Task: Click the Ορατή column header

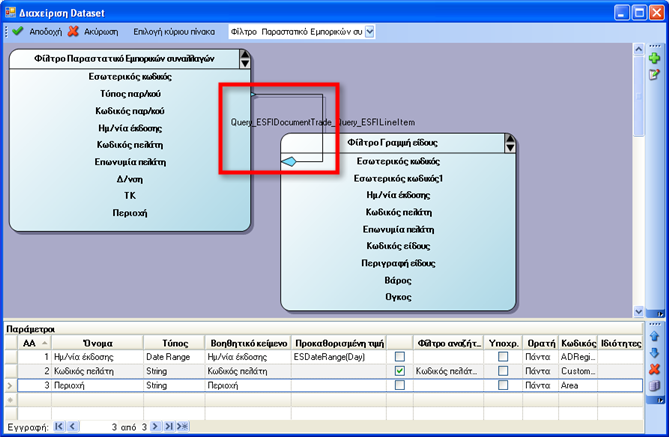Action: [x=541, y=343]
